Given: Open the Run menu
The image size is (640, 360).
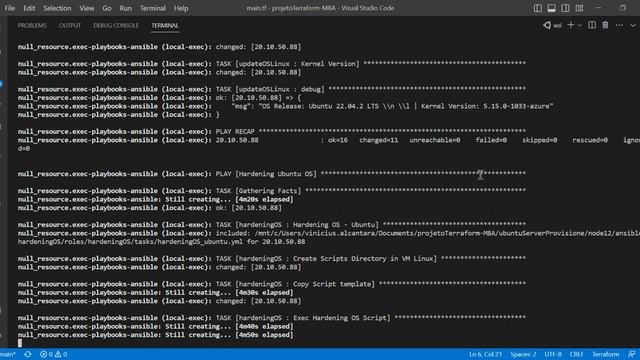Looking at the screenshot, I should pos(126,8).
